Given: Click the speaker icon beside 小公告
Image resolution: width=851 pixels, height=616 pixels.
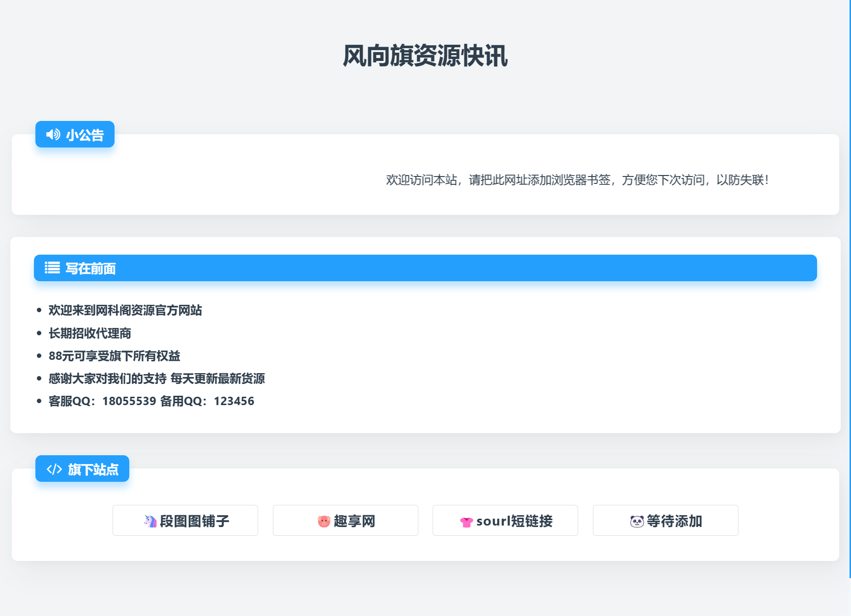Looking at the screenshot, I should (53, 134).
